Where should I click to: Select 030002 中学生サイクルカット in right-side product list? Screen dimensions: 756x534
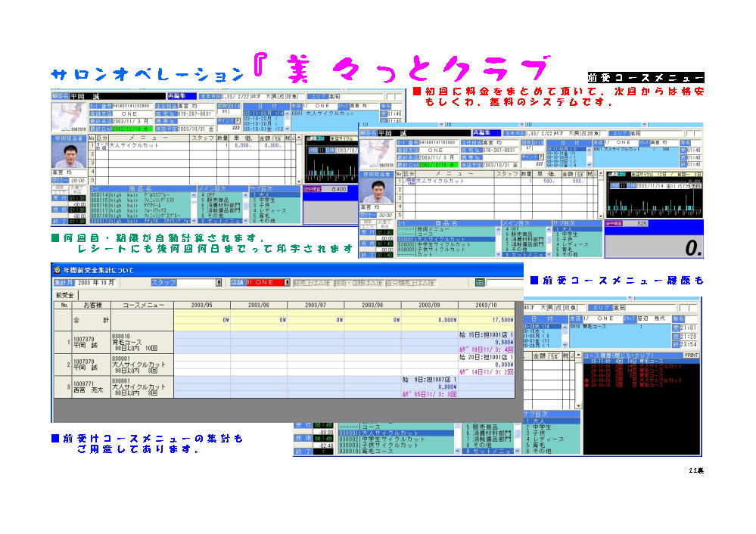[445, 244]
